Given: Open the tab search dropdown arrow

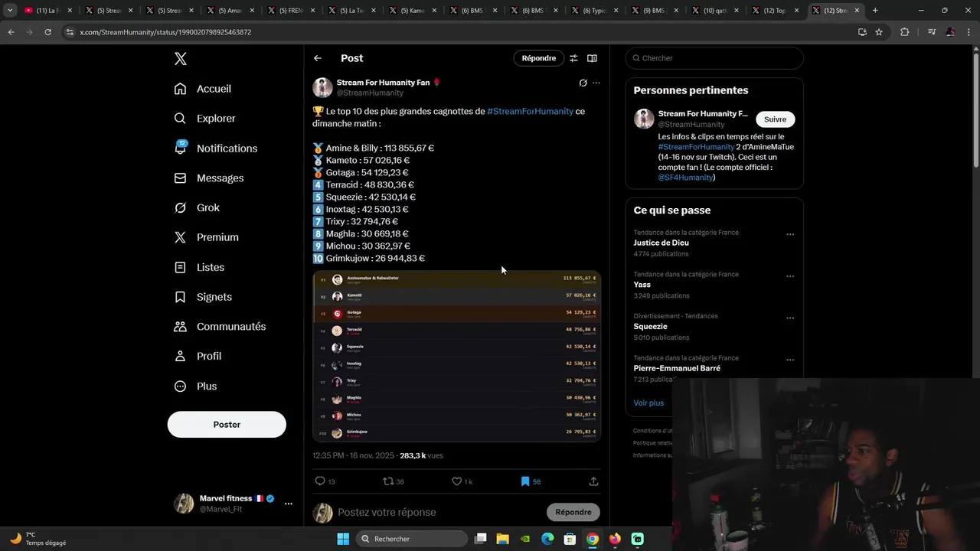Looking at the screenshot, I should 10,11.
